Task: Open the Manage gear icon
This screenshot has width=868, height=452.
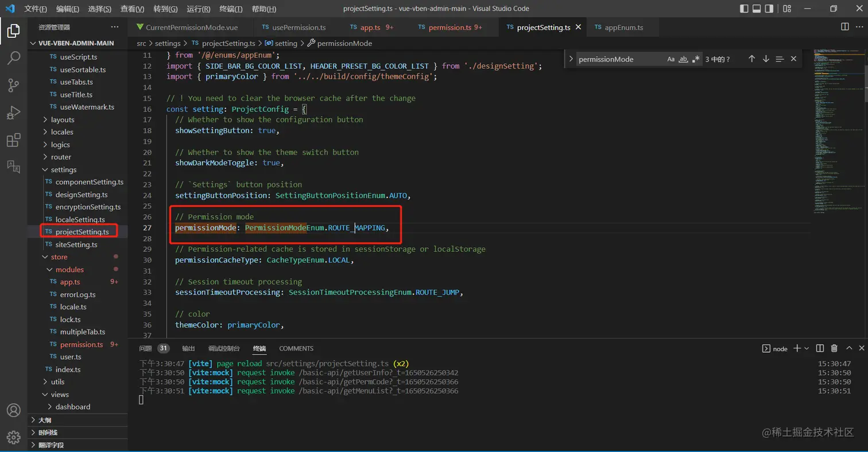Action: tap(14, 437)
